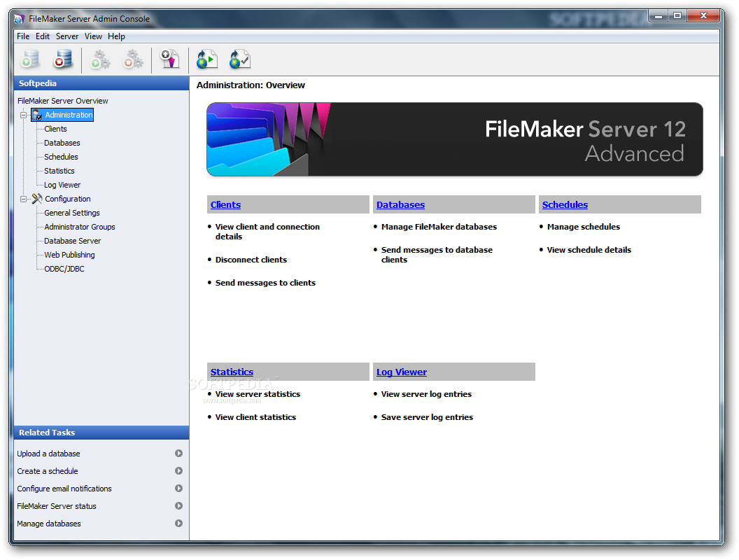This screenshot has height=560, width=739.
Task: Click the Configuration wrench icon in tree
Action: click(37, 199)
